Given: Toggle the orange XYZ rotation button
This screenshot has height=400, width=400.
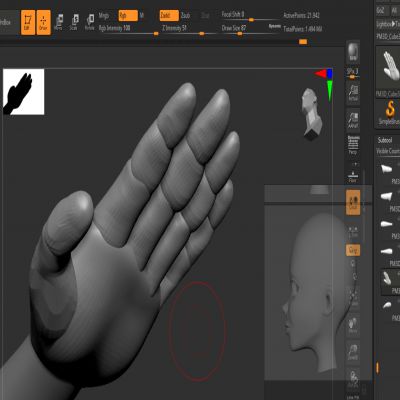Looking at the screenshot, I should click(353, 250).
